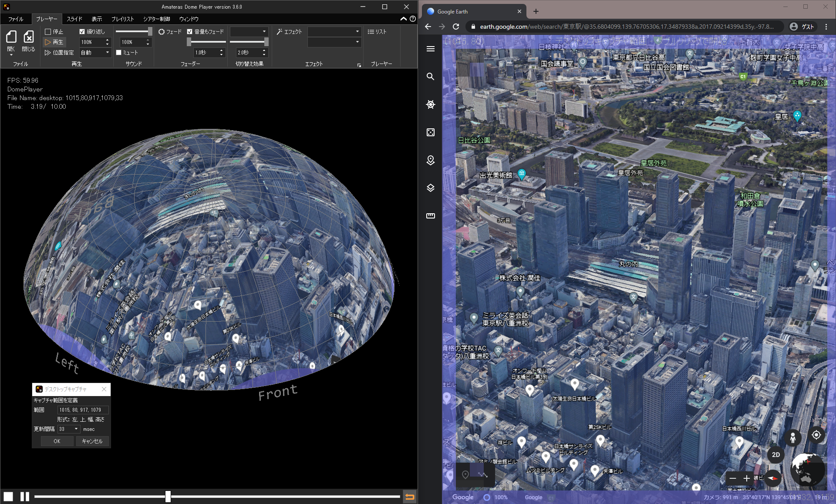836x504 pixels.
Task: Switch to the 表示 tab
Action: point(97,19)
